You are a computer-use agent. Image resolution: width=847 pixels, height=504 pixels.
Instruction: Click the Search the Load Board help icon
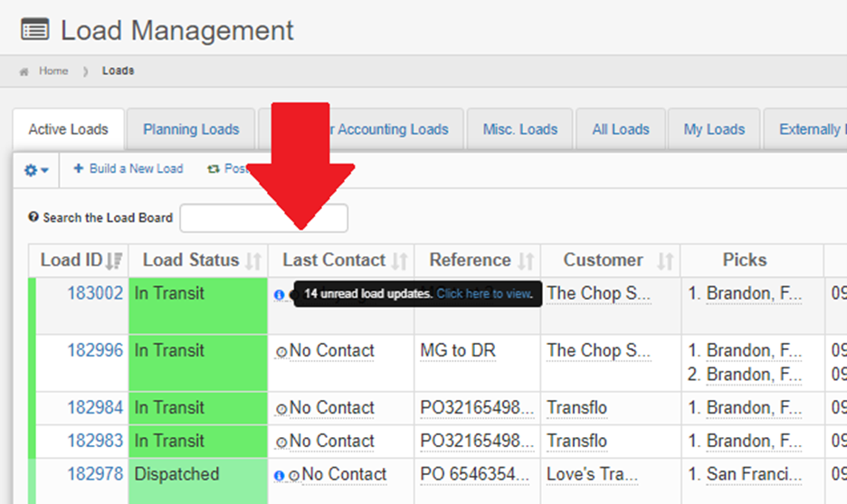(33, 217)
